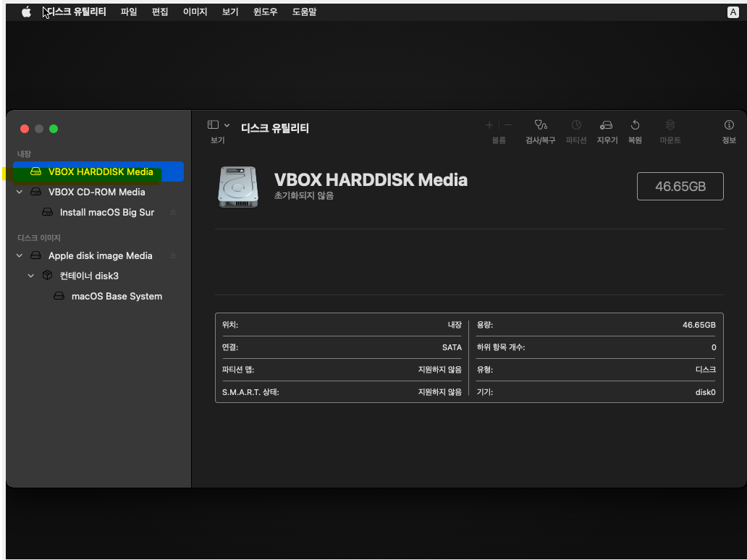
Task: Eject Install macOS Big Sur volume
Action: tap(174, 213)
